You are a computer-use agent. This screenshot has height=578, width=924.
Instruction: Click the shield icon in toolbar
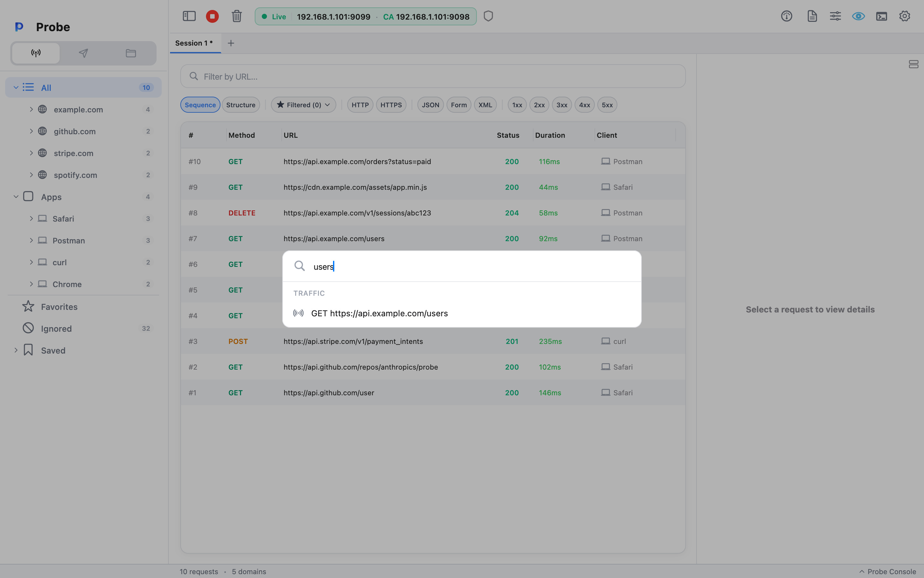488,16
